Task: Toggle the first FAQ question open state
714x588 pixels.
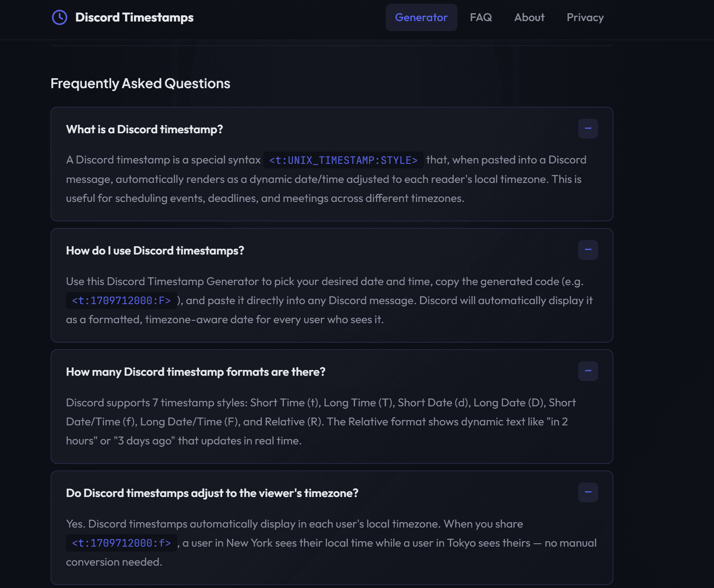Action: (x=144, y=129)
